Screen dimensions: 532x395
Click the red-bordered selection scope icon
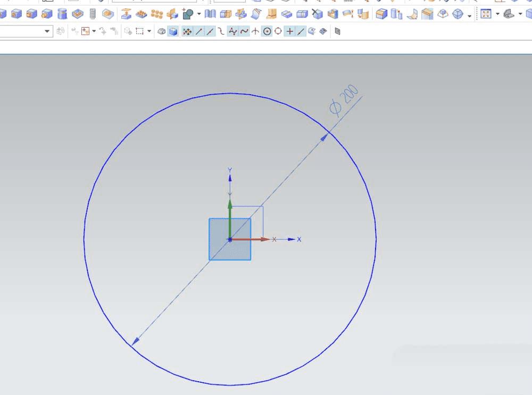coord(85,31)
